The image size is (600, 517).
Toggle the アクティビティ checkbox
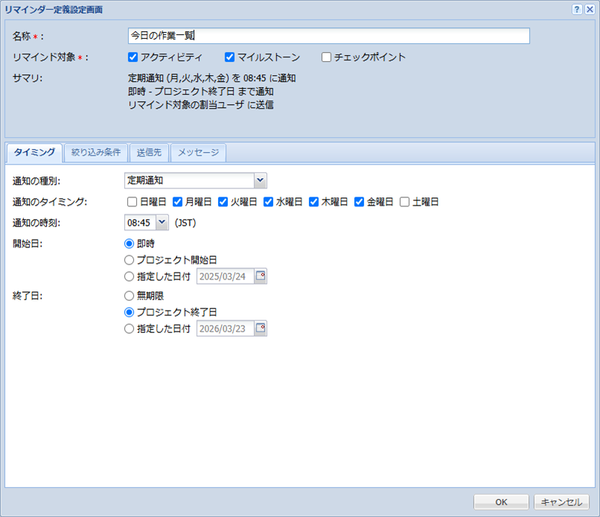(x=134, y=57)
